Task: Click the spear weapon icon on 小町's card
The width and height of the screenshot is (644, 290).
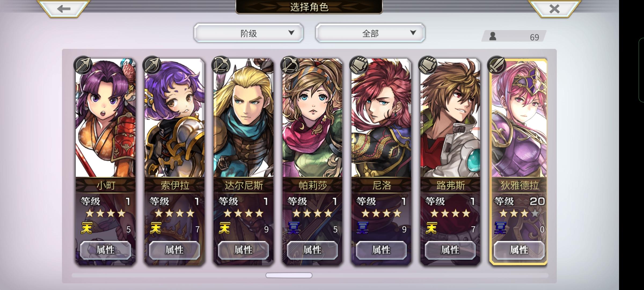Action: click(83, 65)
